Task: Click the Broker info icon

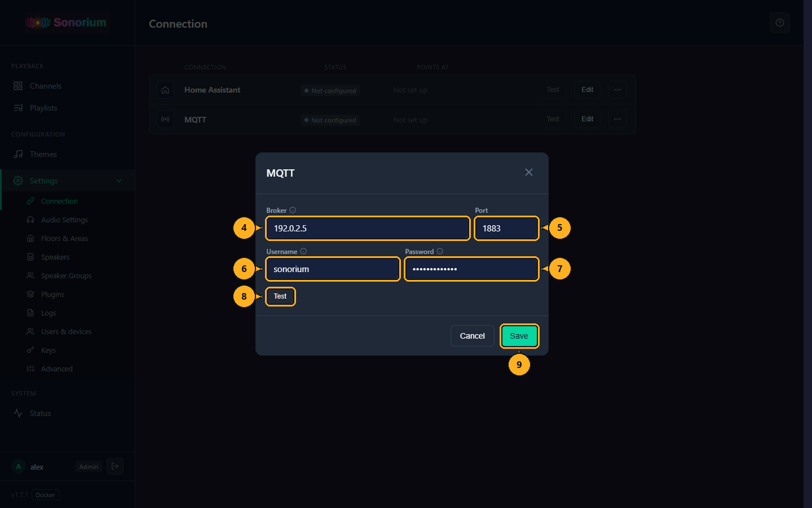Action: point(293,210)
